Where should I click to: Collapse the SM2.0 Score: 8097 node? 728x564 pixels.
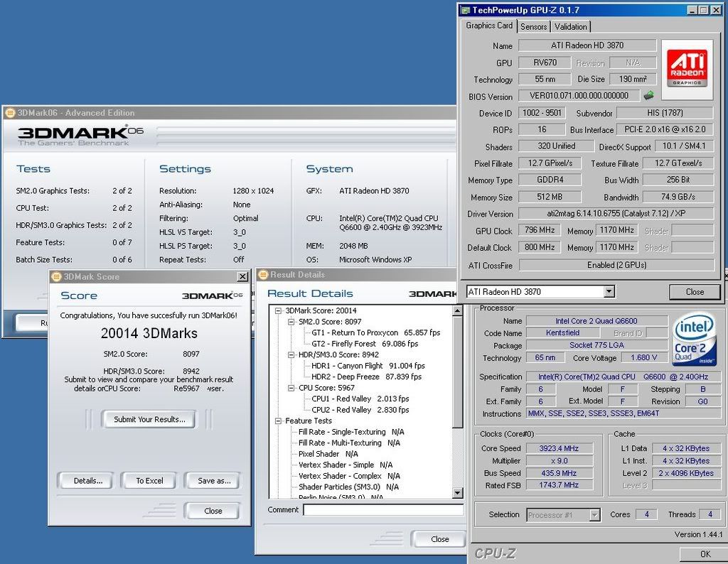(x=291, y=322)
